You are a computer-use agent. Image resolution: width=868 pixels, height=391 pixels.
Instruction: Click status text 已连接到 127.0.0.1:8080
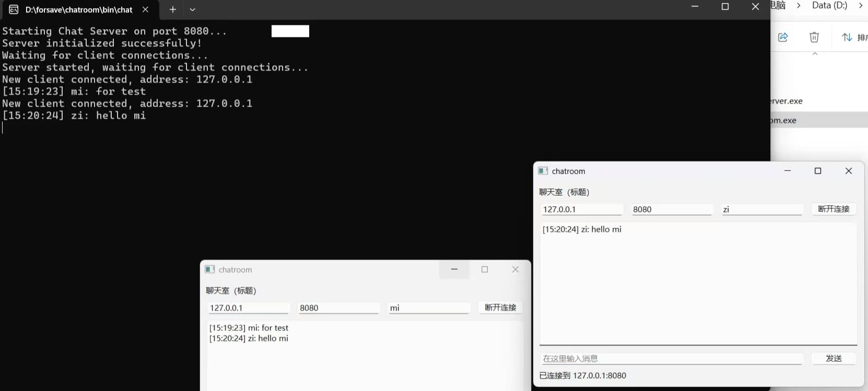582,375
